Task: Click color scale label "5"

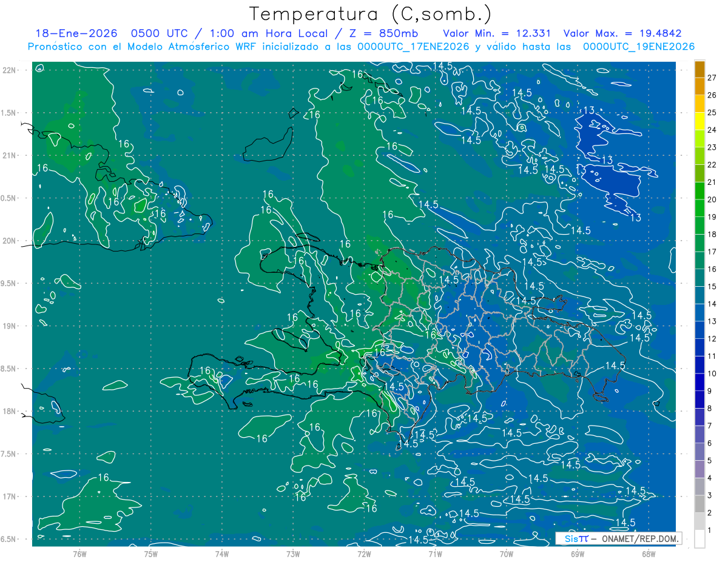Action: click(x=710, y=461)
